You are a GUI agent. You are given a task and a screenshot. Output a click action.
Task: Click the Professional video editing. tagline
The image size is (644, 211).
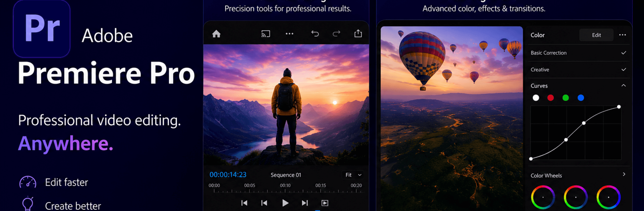(x=100, y=120)
